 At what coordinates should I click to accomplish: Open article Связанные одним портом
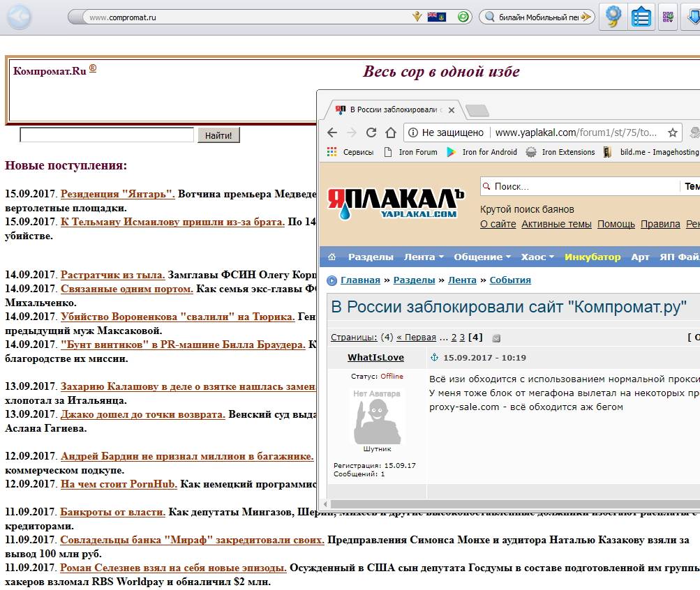click(x=127, y=289)
